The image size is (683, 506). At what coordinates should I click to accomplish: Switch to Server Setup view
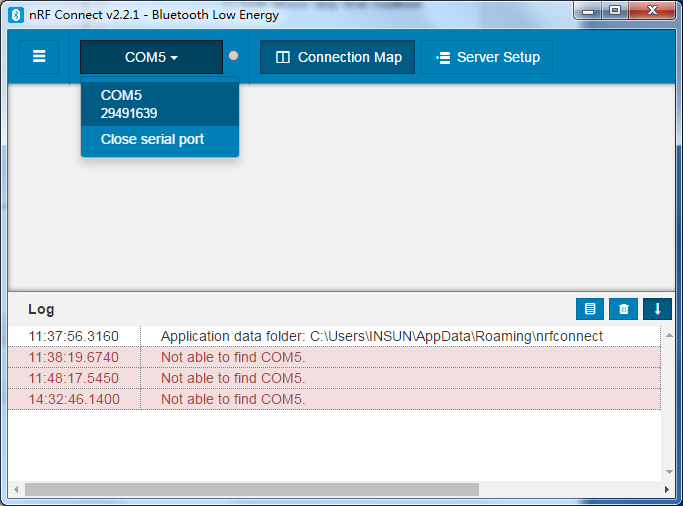pos(487,57)
